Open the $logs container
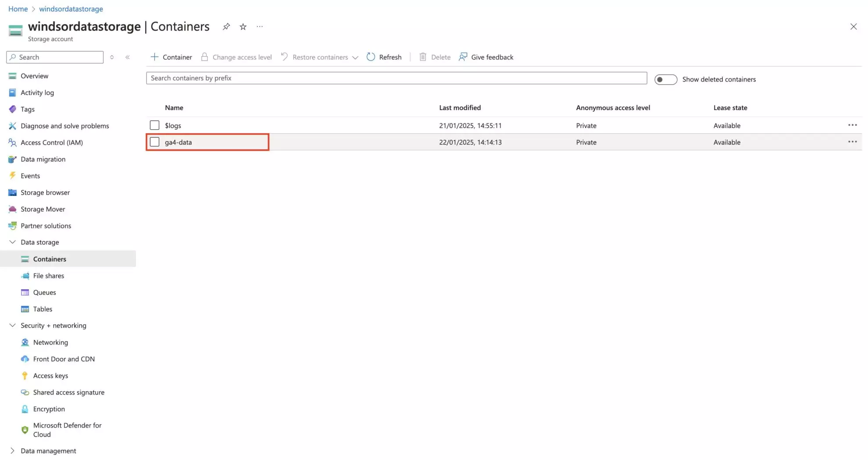The width and height of the screenshot is (868, 460). (173, 125)
